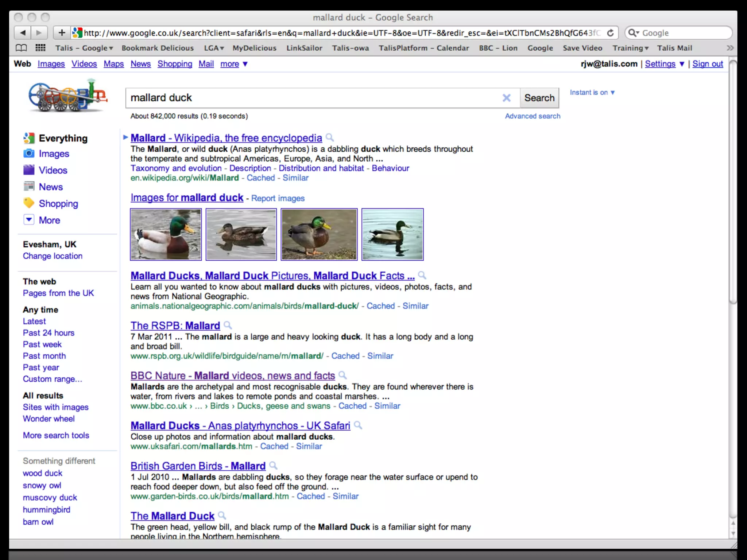Screen dimensions: 747x560
Task: Open the top bar 'more' dropdown
Action: tap(234, 64)
